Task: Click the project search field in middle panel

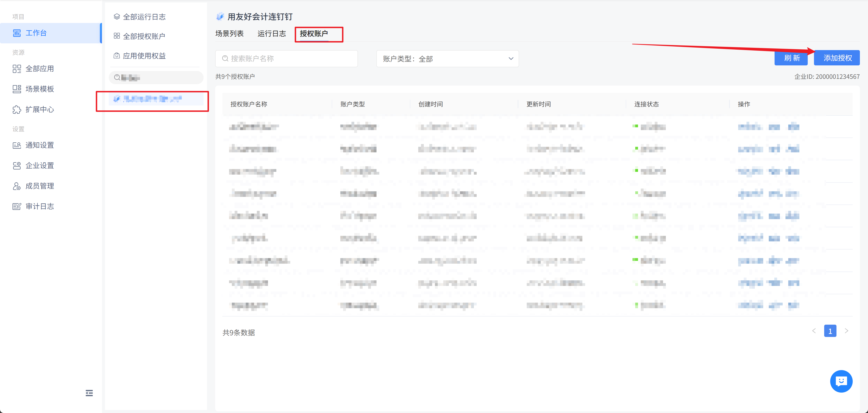Action: [x=156, y=77]
